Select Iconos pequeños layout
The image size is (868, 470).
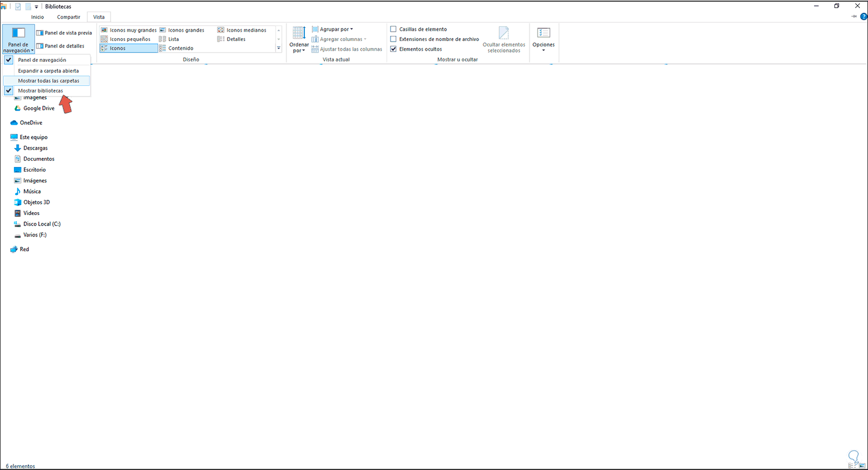[126, 39]
